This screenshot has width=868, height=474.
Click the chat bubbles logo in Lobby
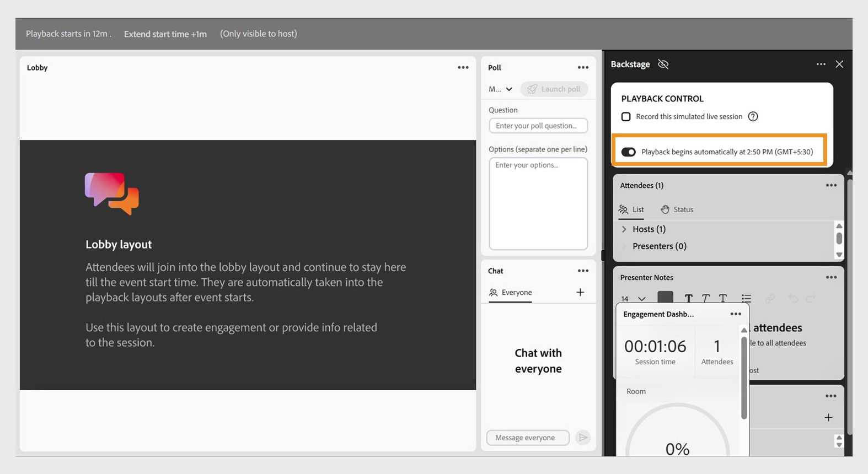coord(112,193)
